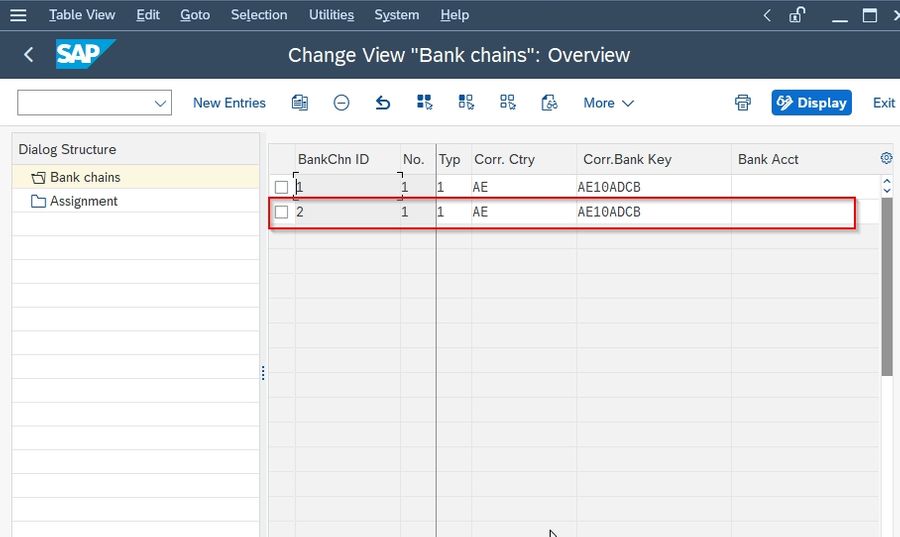Click the scroll down arrow of the table
The width and height of the screenshot is (900, 537).
pyautogui.click(x=887, y=190)
